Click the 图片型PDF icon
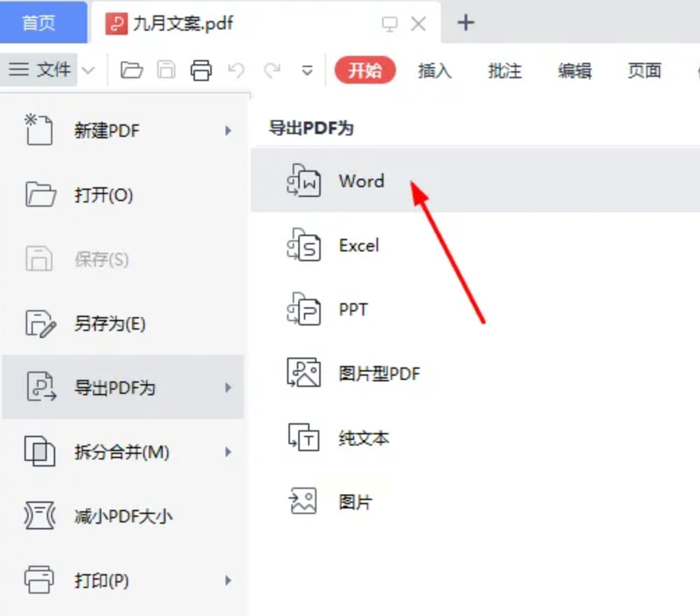Image resolution: width=700 pixels, height=616 pixels. pyautogui.click(x=304, y=373)
